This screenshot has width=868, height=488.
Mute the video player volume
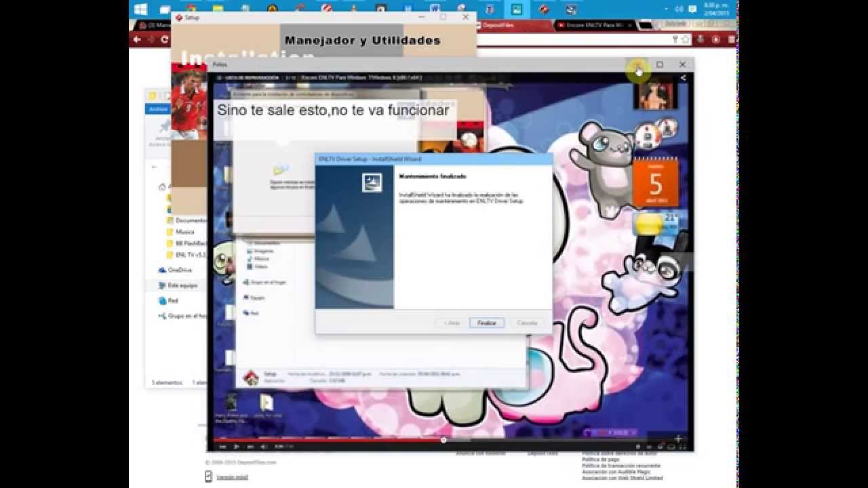pyautogui.click(x=264, y=447)
